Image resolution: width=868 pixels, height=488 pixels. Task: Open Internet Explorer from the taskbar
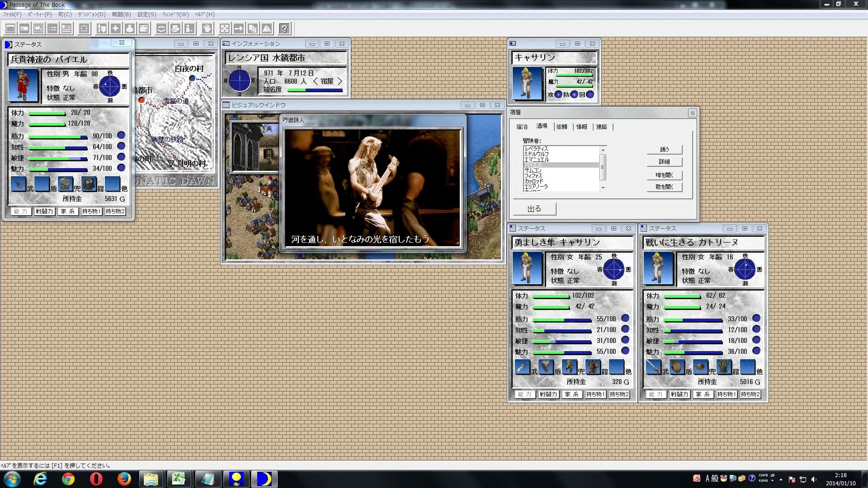coord(40,479)
